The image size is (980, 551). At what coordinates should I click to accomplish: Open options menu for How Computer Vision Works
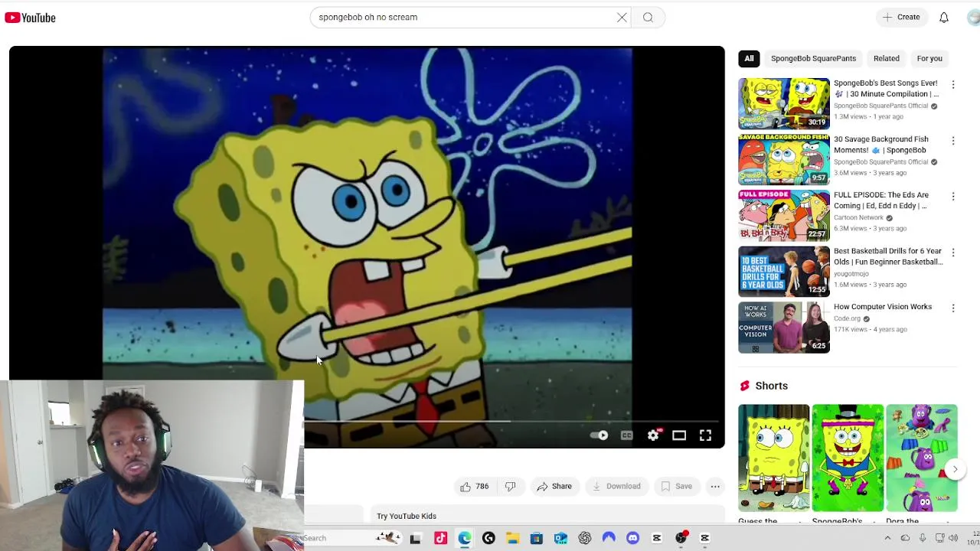tap(953, 308)
